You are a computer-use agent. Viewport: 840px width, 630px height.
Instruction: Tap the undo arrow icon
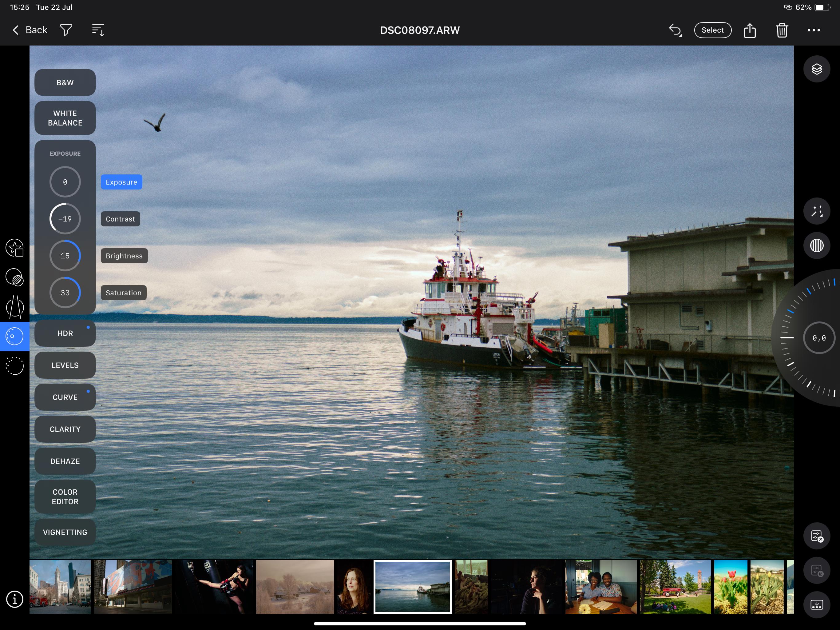pyautogui.click(x=675, y=30)
